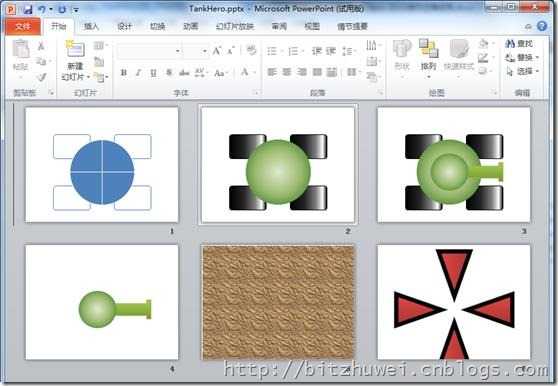The image size is (558, 386).
Task: Click the Reset slide icon
Action: pos(99,62)
